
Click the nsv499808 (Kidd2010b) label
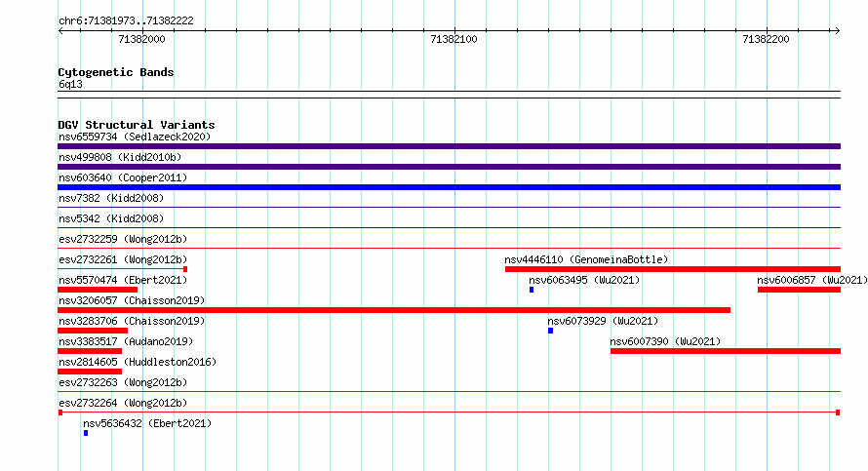coord(120,157)
